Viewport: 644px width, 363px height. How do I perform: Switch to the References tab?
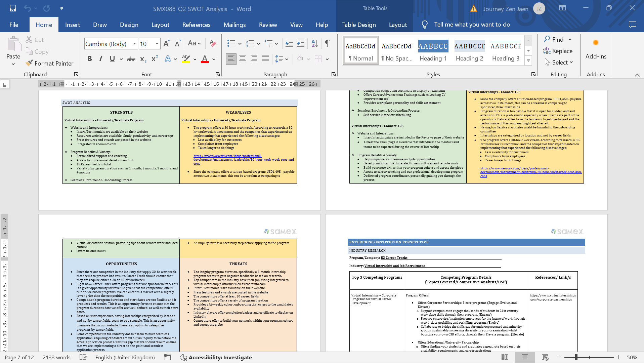196,25
